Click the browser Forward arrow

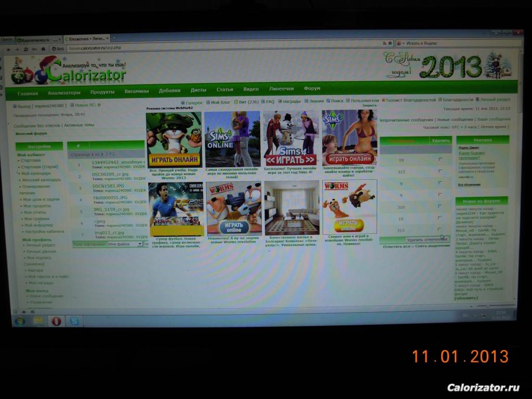[x=17, y=49]
